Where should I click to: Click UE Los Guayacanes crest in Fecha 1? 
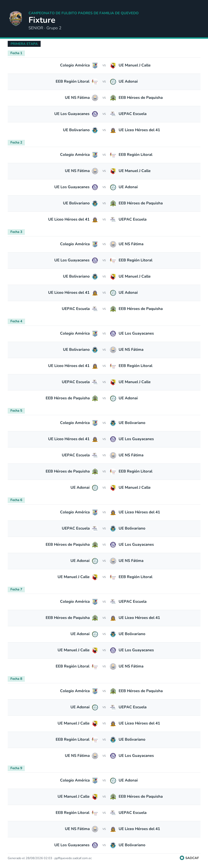click(95, 114)
